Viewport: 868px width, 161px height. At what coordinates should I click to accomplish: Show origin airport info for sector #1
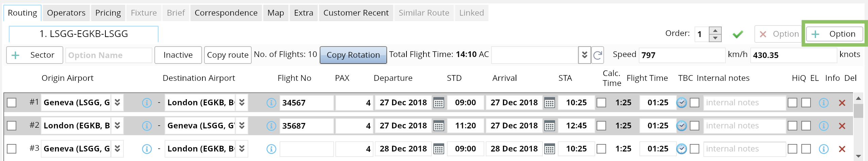147,103
